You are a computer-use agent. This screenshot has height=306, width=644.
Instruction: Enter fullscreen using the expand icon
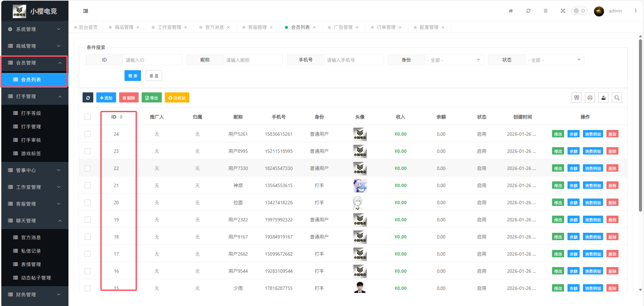pos(563,11)
